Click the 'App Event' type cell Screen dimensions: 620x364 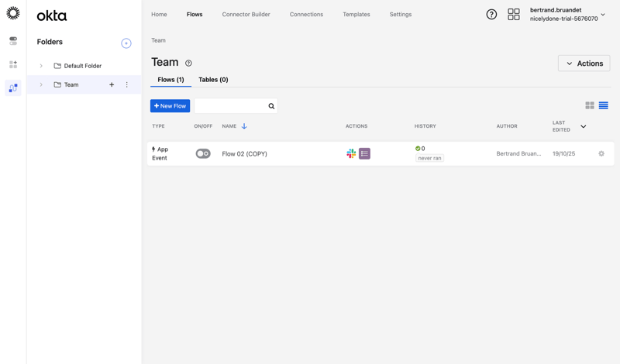(160, 153)
